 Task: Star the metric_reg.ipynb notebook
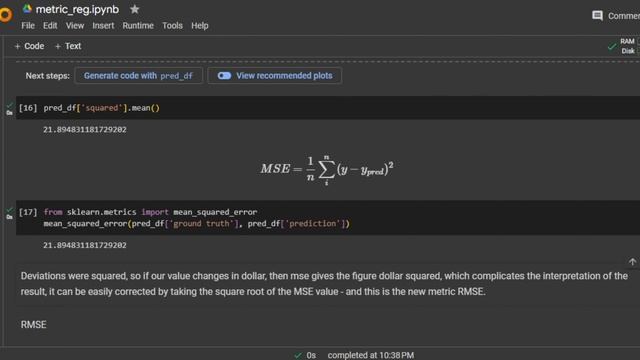click(x=135, y=9)
